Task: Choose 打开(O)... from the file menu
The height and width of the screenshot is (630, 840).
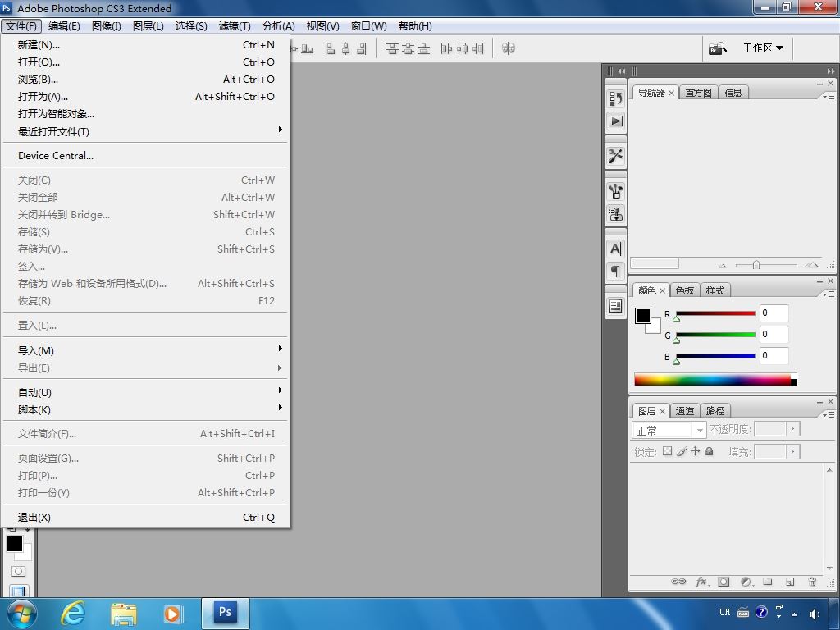Action: coord(146,62)
